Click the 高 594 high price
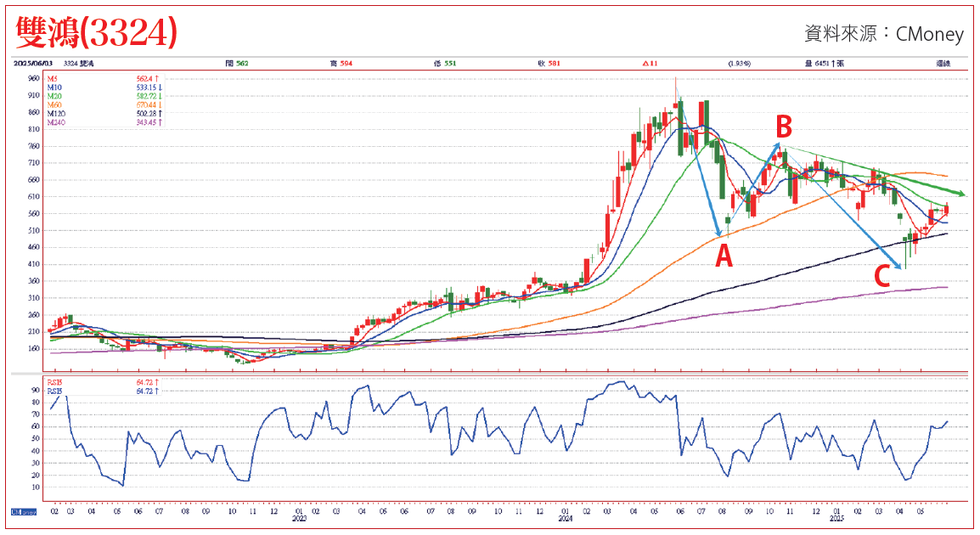The width and height of the screenshot is (980, 535). (341, 63)
